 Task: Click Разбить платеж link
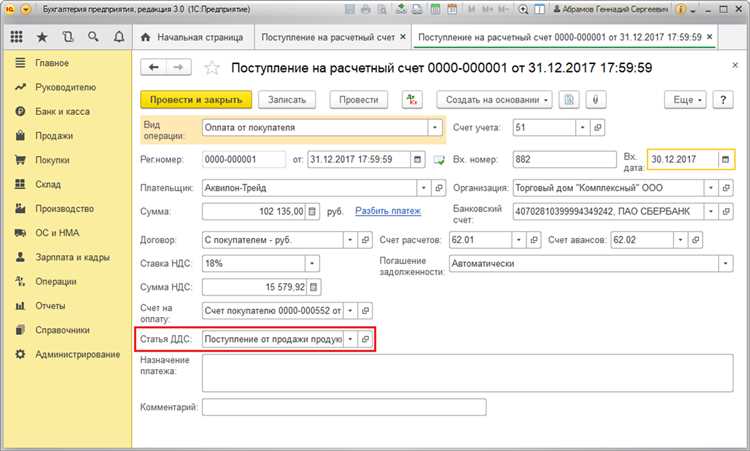pyautogui.click(x=388, y=212)
